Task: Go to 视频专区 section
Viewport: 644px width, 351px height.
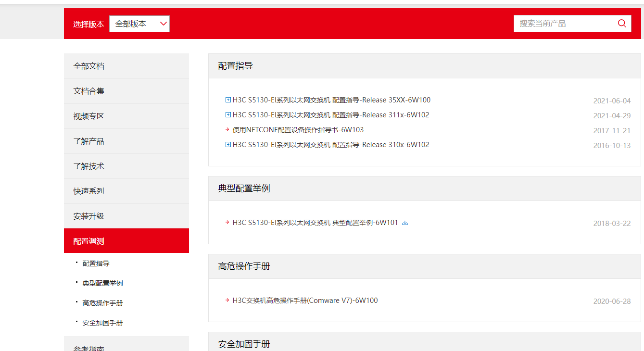Action: (126, 116)
